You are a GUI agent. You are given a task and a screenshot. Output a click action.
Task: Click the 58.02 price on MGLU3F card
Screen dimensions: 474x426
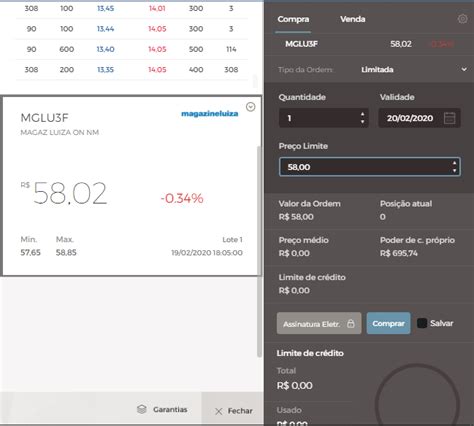click(70, 193)
